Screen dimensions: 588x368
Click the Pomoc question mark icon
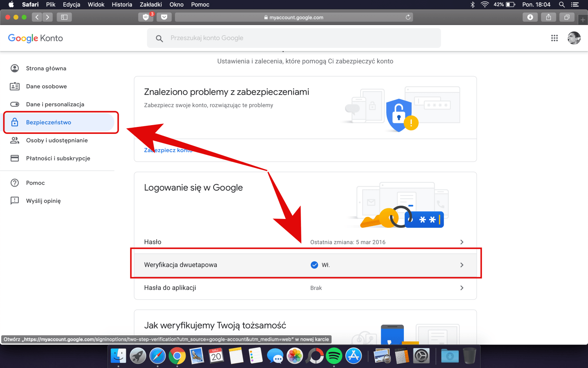click(15, 183)
